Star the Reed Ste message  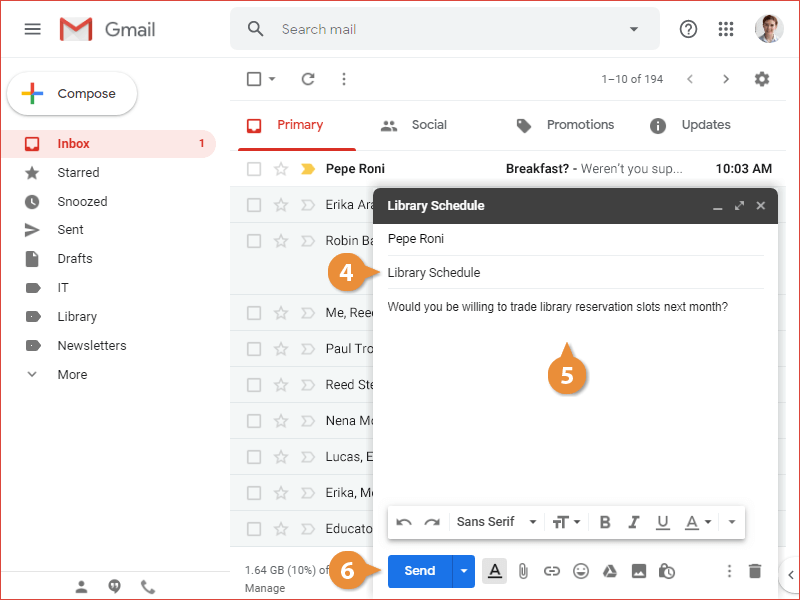coord(281,385)
